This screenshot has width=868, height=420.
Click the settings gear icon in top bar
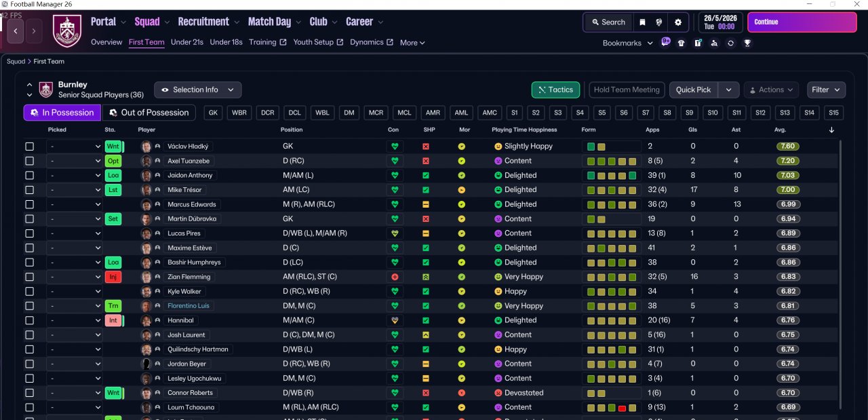point(677,22)
